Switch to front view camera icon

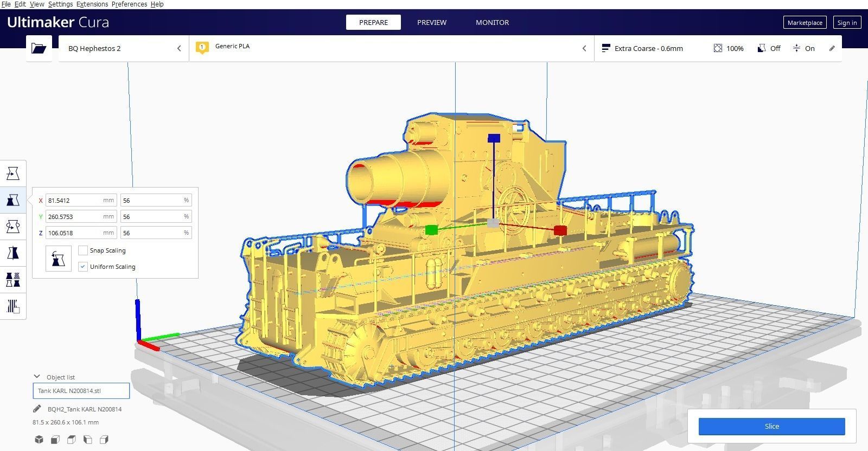coord(55,440)
